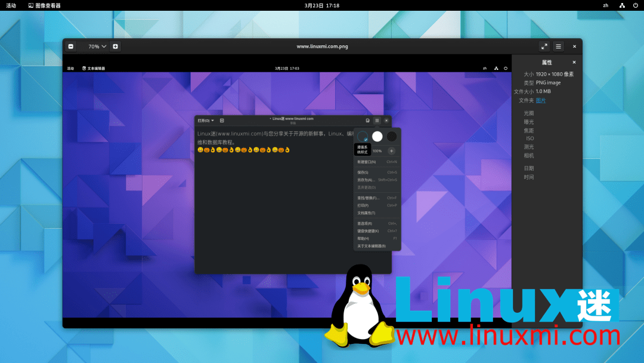Click the network icon in top bar

[622, 5]
